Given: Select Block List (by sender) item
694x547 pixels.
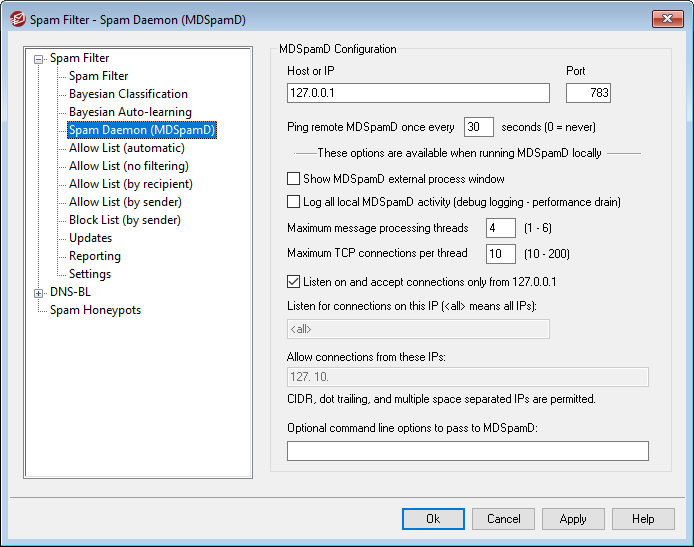Looking at the screenshot, I should point(124,220).
